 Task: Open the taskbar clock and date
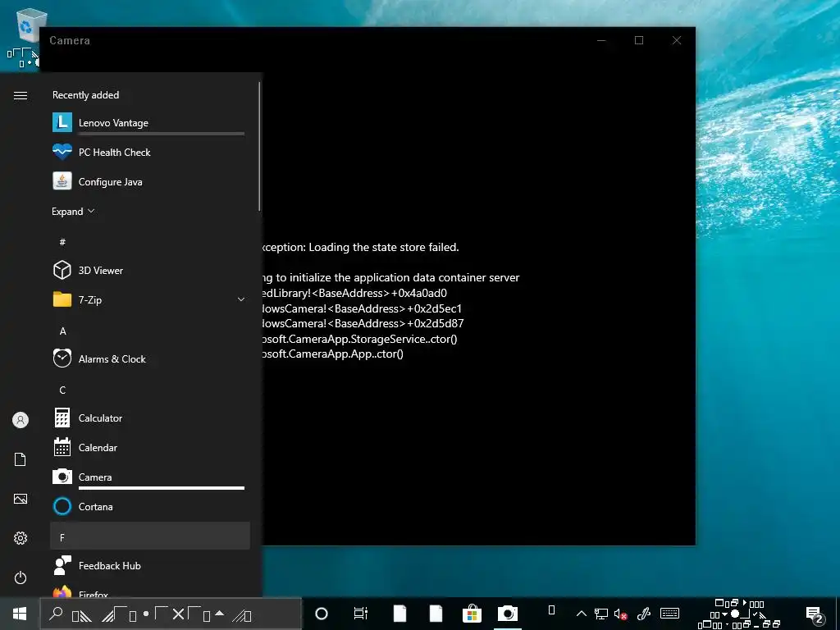tap(739, 614)
